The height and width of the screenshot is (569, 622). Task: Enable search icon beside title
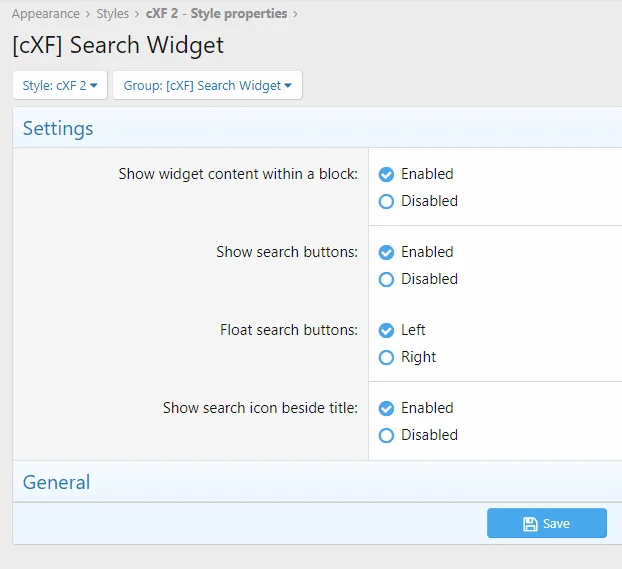click(x=386, y=408)
